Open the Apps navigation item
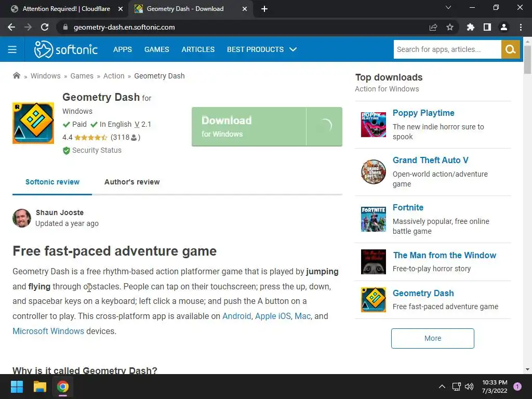532x399 pixels. tap(123, 49)
